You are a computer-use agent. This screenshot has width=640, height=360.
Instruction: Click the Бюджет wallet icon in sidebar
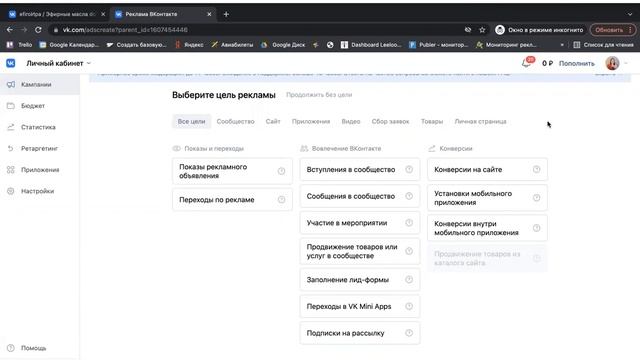coord(11,106)
